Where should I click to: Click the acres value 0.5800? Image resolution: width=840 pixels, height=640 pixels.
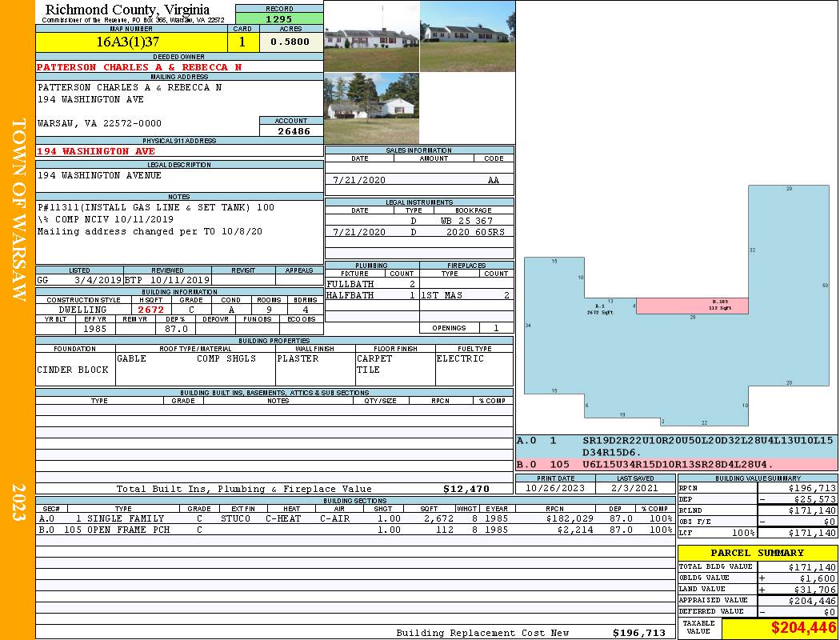point(290,42)
